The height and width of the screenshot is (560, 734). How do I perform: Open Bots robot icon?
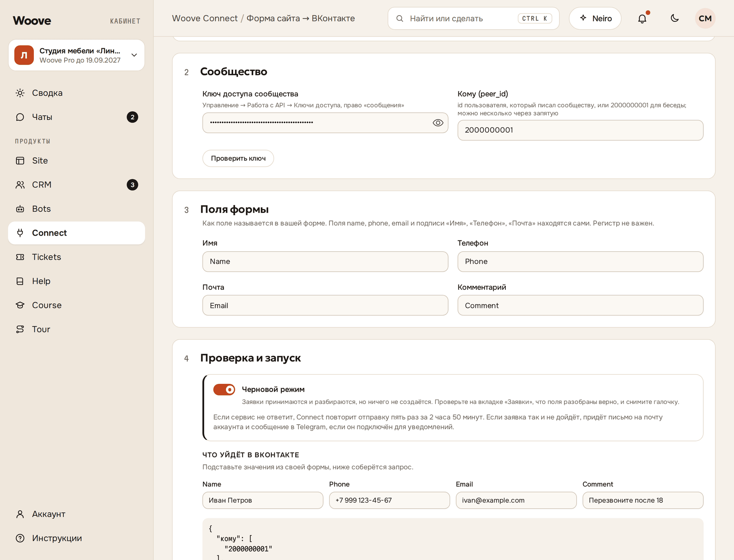coord(20,209)
